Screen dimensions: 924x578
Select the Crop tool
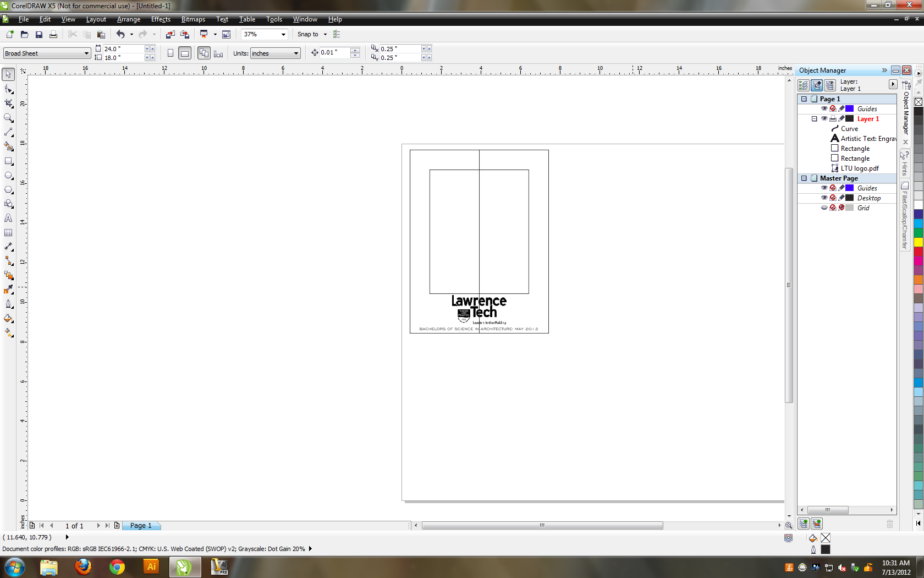pos(8,103)
